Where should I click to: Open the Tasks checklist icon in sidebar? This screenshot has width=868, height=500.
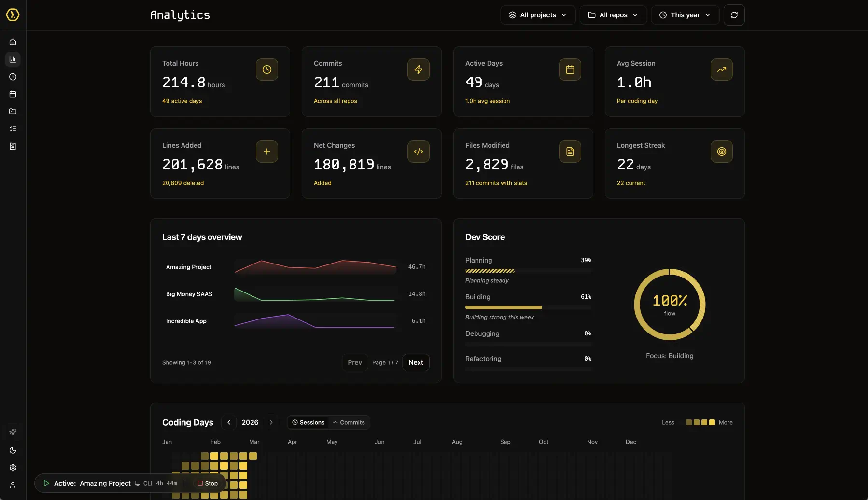pyautogui.click(x=13, y=128)
